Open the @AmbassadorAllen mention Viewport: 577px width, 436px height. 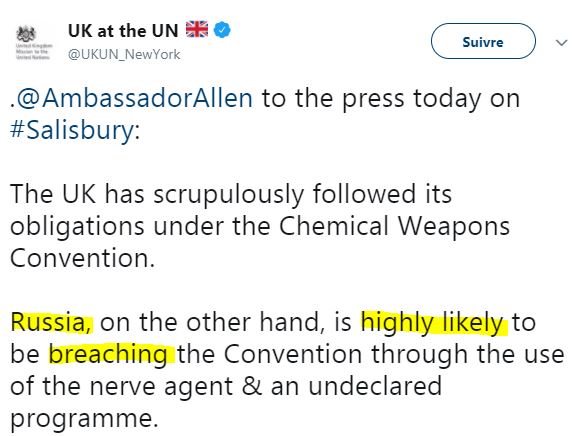tap(134, 99)
